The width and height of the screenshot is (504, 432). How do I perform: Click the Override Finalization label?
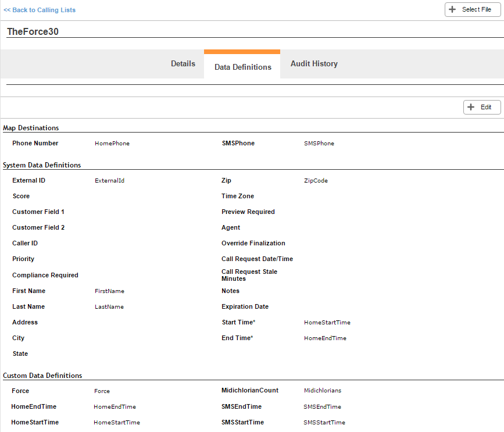253,243
